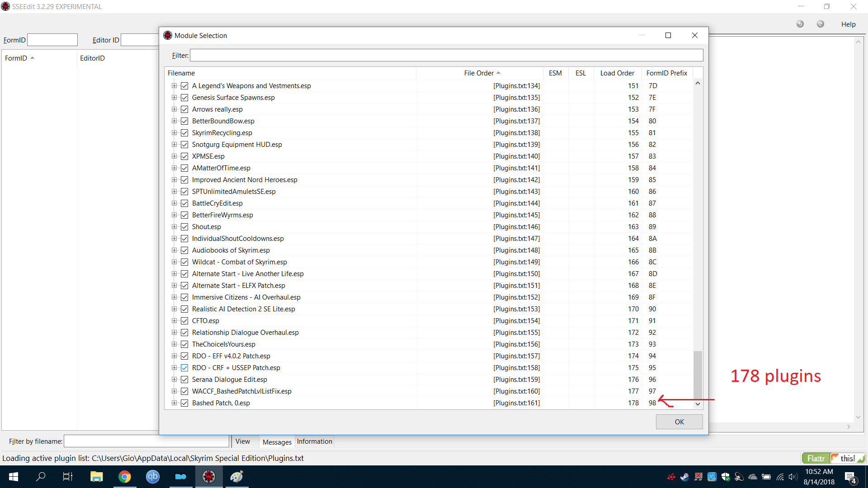The width and height of the screenshot is (868, 488).
Task: Open the Wi-Fi network tray icon
Action: click(x=780, y=477)
